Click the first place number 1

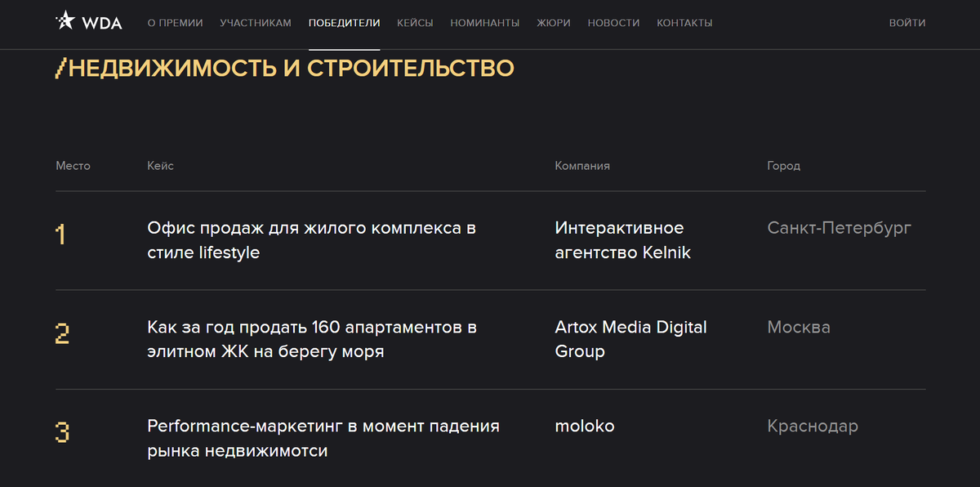60,235
